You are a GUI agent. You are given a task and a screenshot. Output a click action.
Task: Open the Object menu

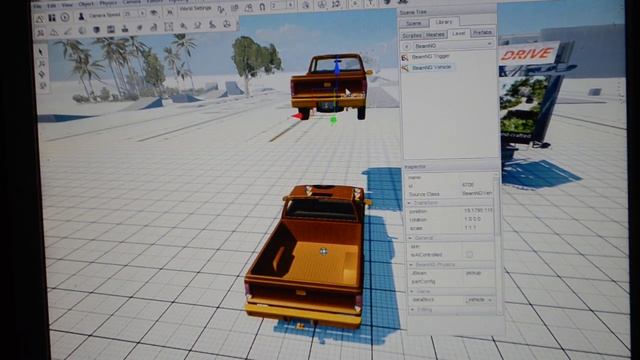point(86,4)
